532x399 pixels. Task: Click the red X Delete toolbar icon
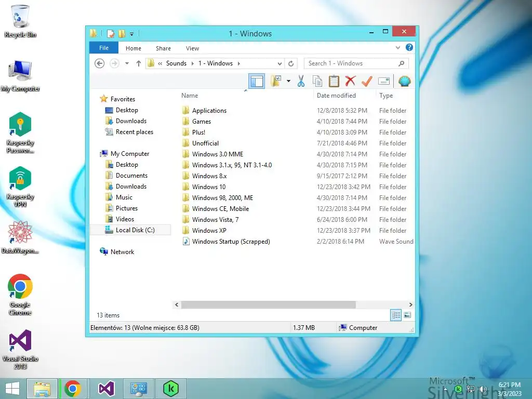point(351,82)
